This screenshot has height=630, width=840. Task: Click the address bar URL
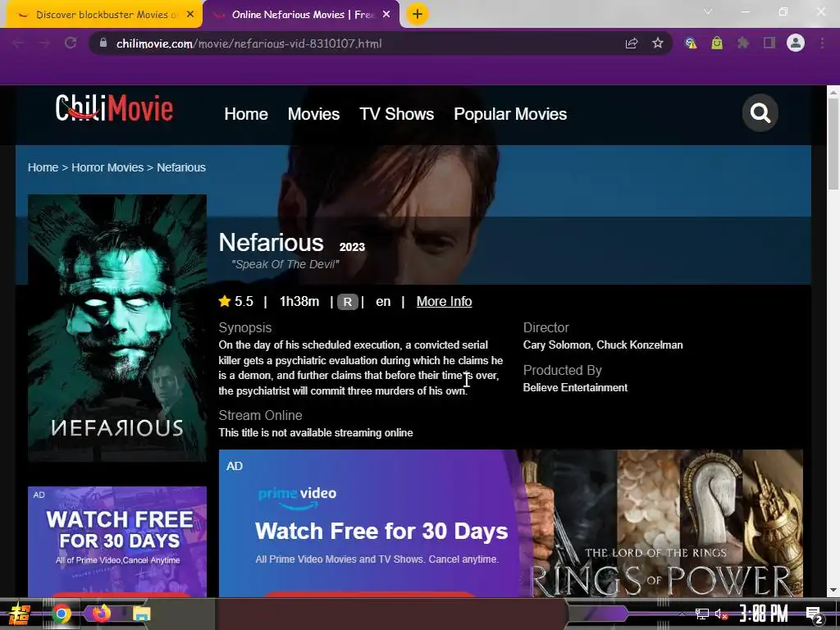point(249,43)
